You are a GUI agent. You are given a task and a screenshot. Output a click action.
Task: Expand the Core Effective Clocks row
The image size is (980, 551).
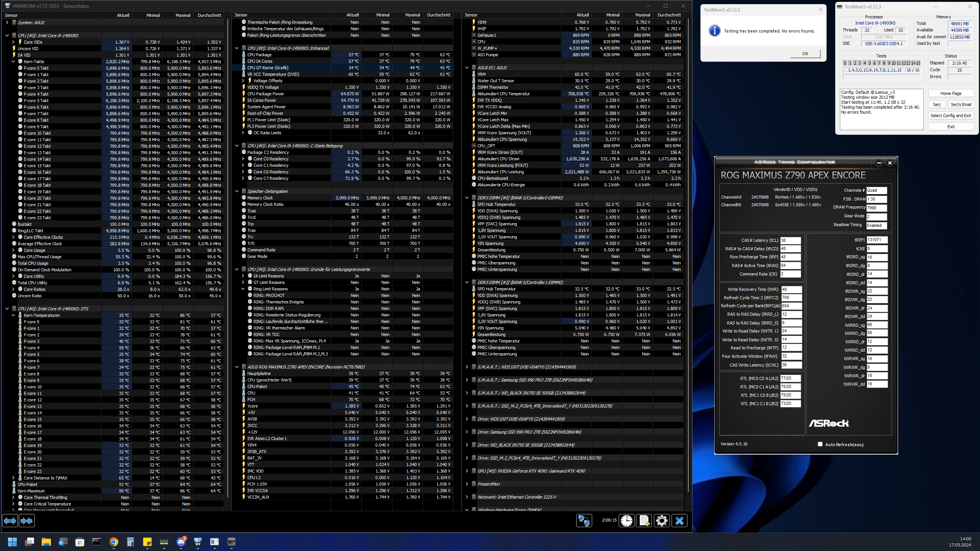coord(13,237)
